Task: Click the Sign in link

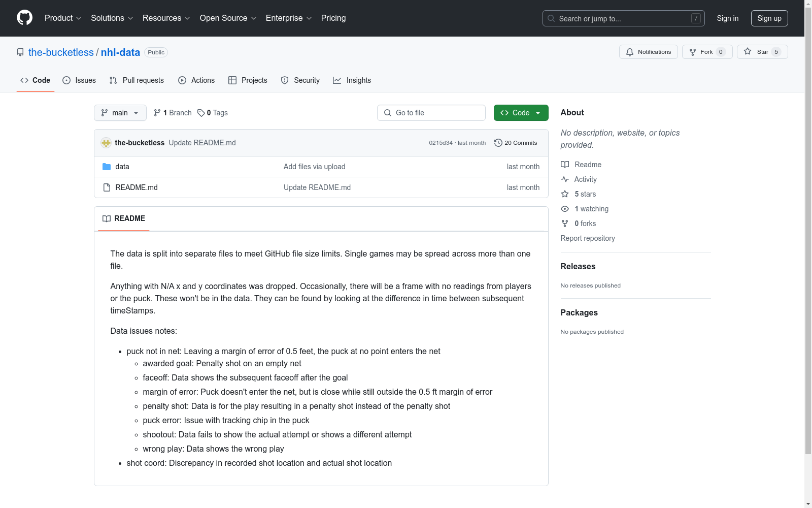Action: [728, 18]
